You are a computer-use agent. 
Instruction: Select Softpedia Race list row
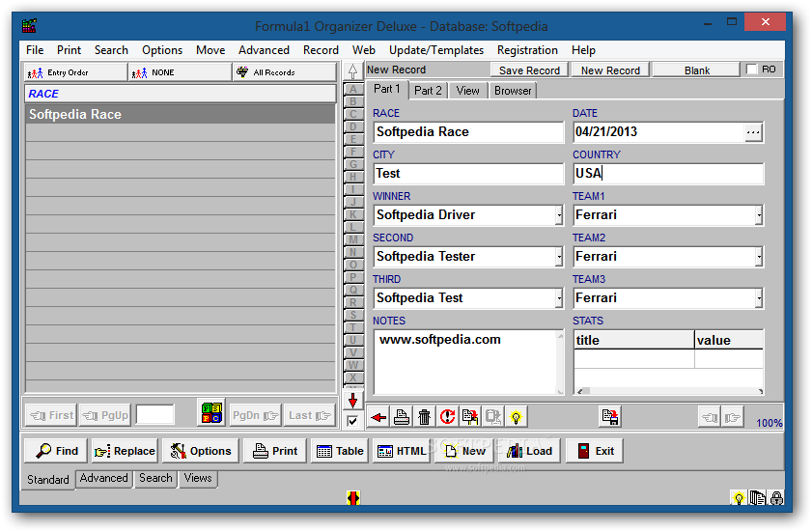coord(181,115)
